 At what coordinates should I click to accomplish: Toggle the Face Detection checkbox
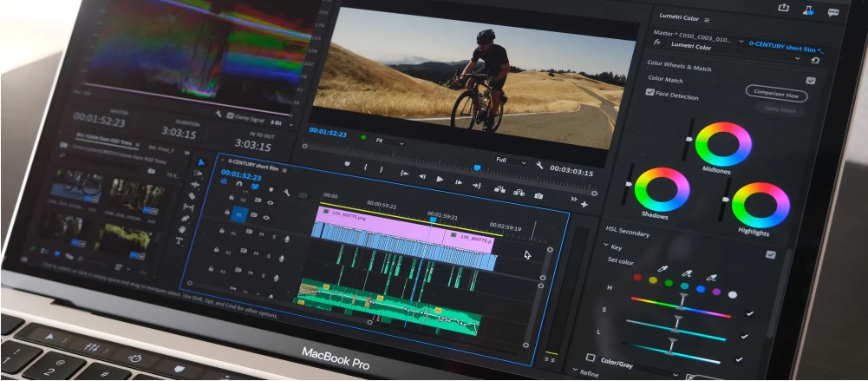point(649,92)
